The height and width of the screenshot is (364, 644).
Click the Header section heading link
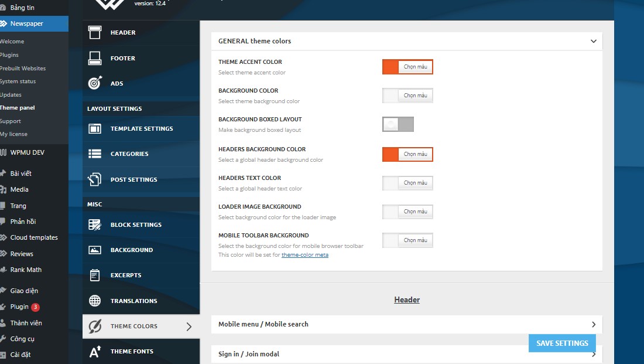tap(407, 300)
